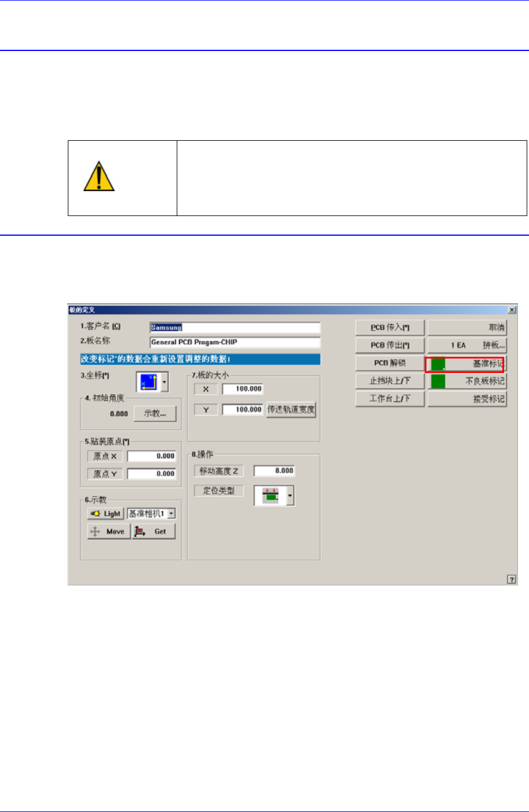
Task: Click the 接受标记 accept mark button
Action: click(468, 399)
